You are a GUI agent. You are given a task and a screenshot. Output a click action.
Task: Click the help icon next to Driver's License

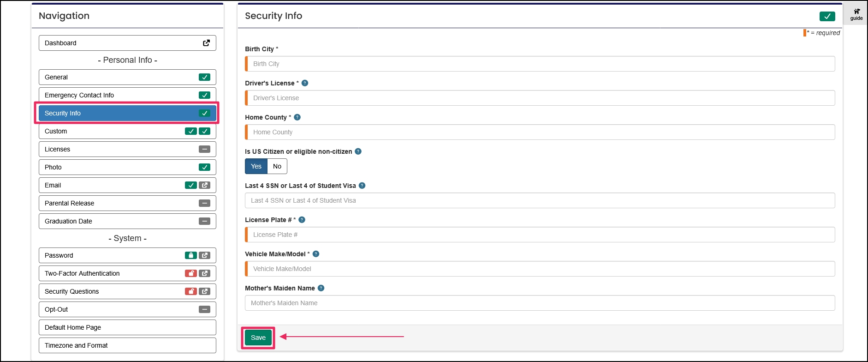[304, 83]
